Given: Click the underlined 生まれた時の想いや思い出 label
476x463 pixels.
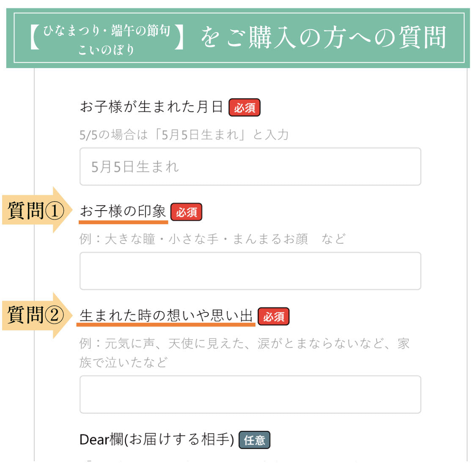Looking at the screenshot, I should click(x=166, y=316).
